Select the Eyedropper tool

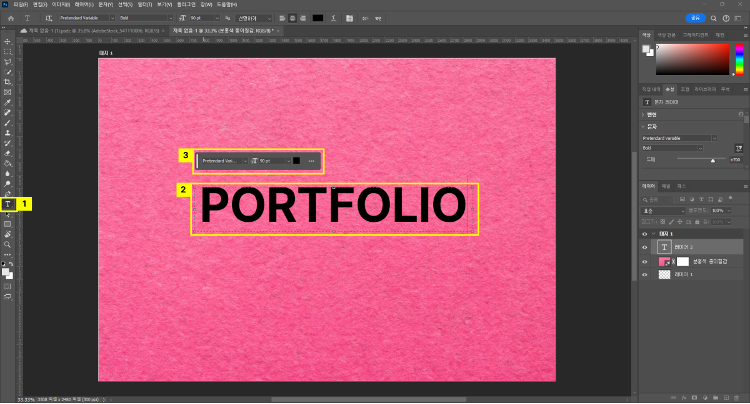click(x=7, y=103)
